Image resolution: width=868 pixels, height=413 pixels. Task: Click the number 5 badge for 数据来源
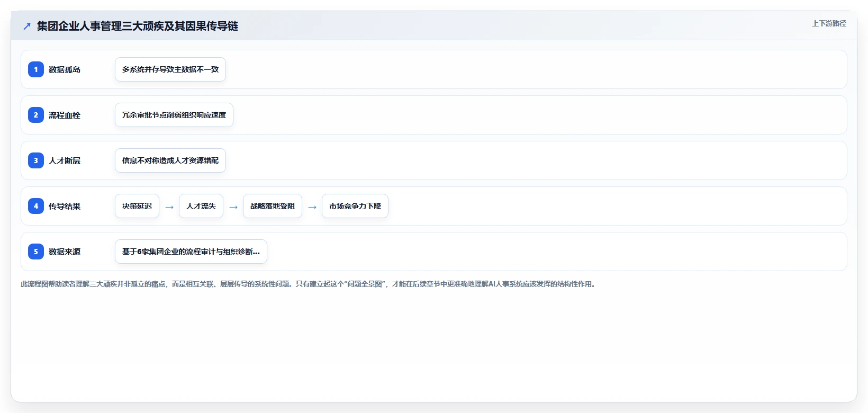[36, 252]
